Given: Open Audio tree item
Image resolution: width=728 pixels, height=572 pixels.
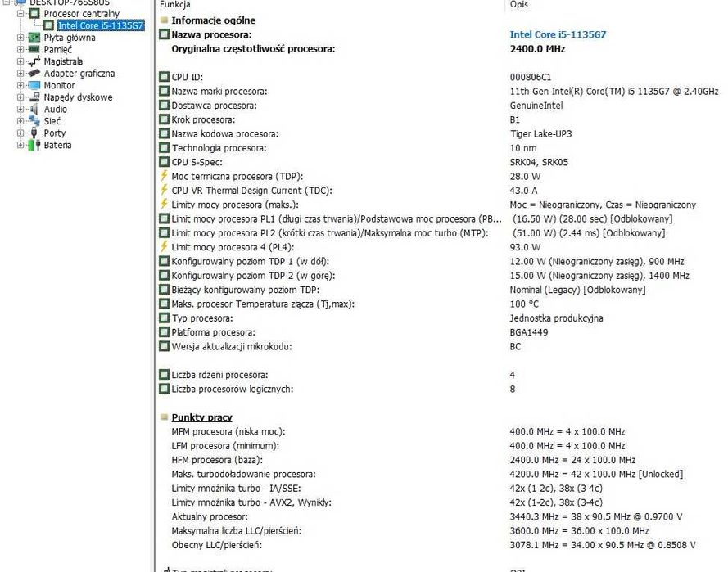Looking at the screenshot, I should tap(55, 109).
